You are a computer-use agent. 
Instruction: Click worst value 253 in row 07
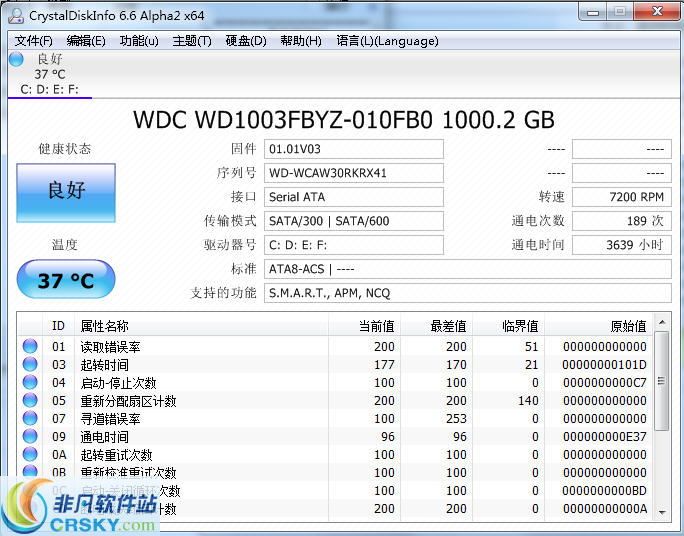tap(456, 418)
